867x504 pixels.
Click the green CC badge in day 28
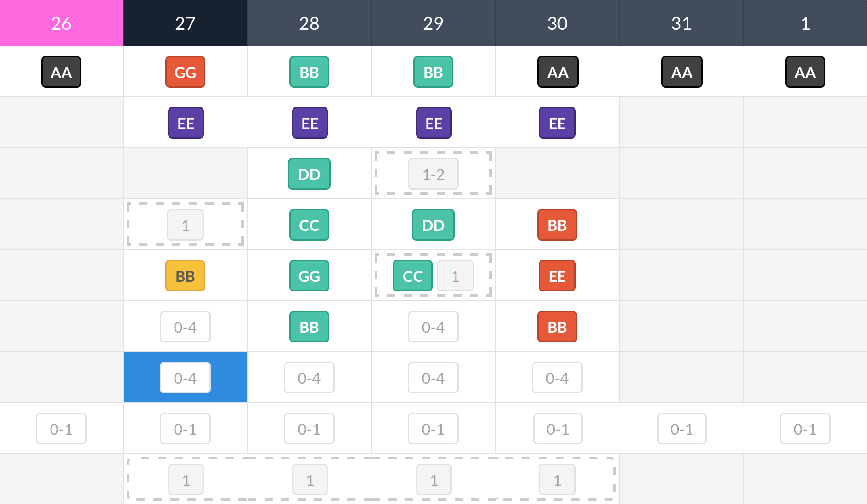[x=309, y=225]
